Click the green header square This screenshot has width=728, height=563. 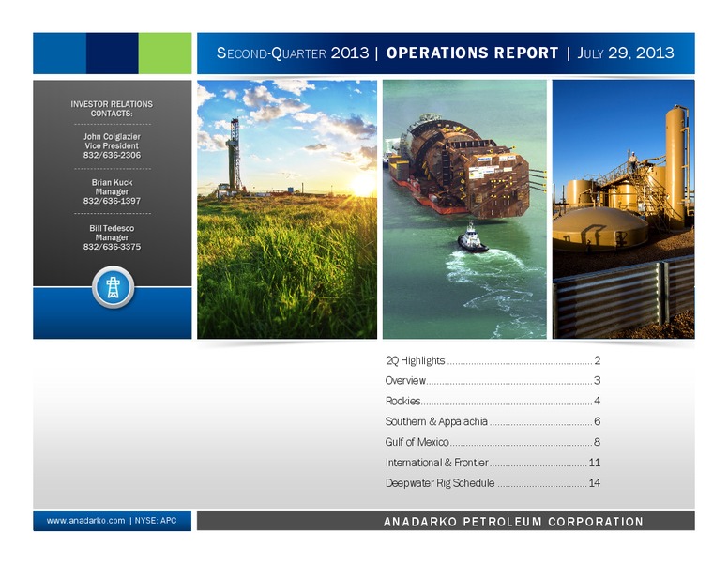click(x=165, y=53)
